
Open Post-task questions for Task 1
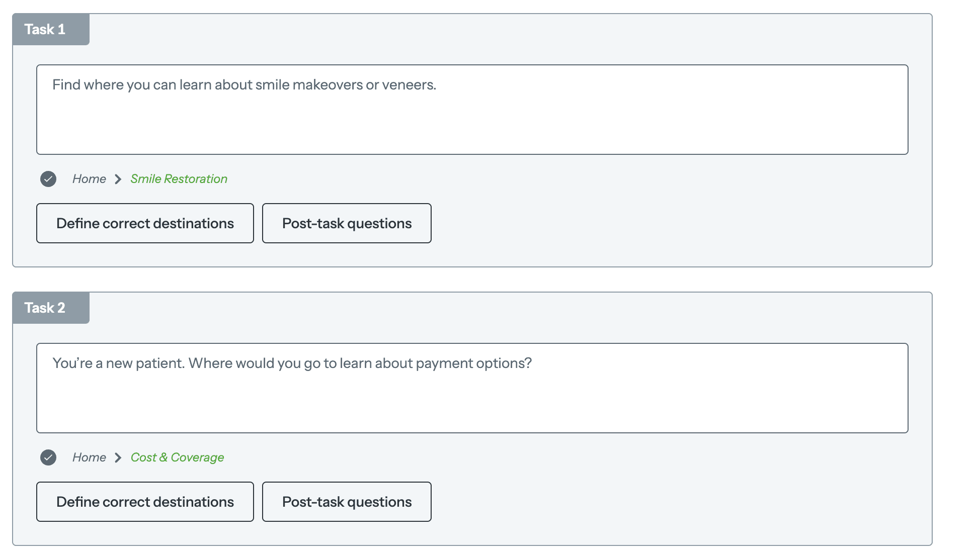tap(347, 223)
